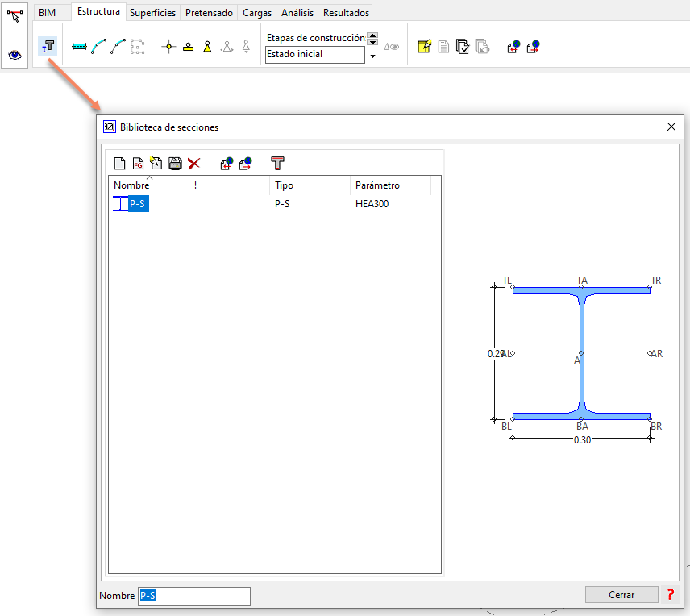Click the print sections icon
Viewport: 690px width, 616px height.
click(175, 164)
